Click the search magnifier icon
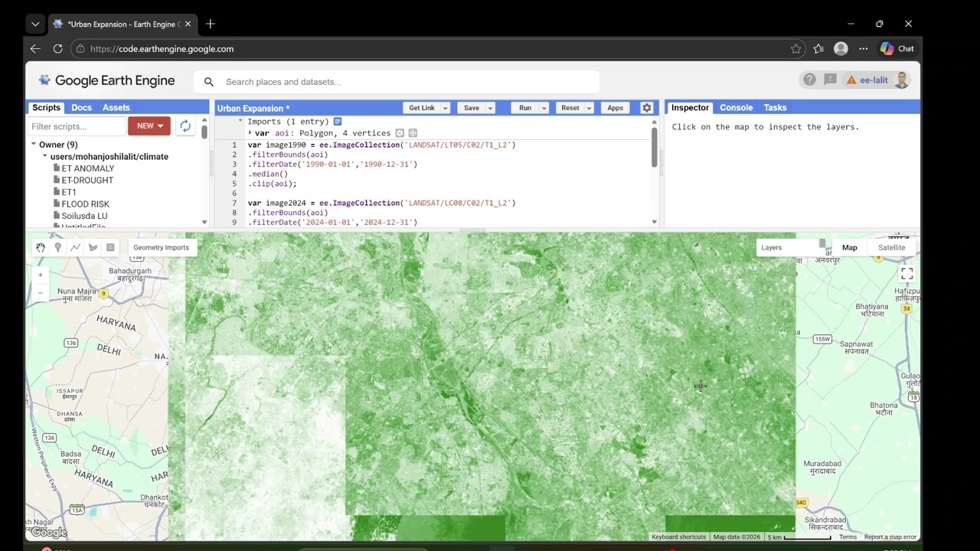Viewport: 980px width, 551px height. 208,82
